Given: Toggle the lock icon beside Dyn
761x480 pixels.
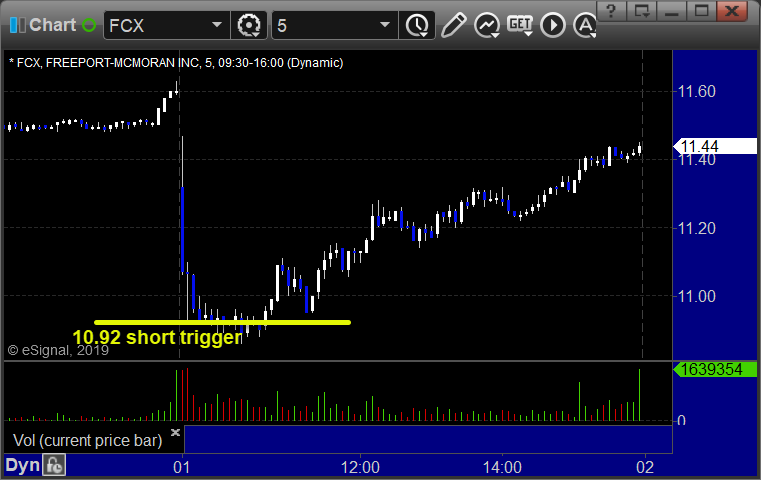Looking at the screenshot, I should pos(54,465).
